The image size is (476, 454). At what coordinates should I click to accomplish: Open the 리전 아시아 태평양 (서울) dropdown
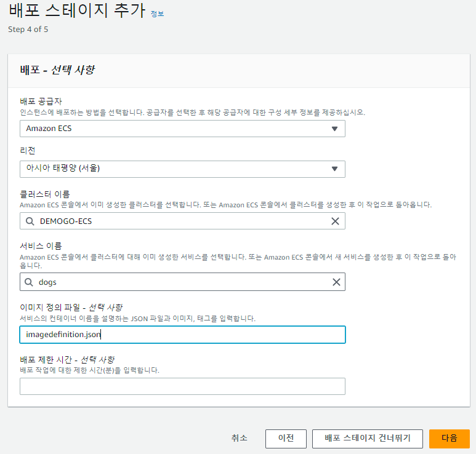coord(182,169)
